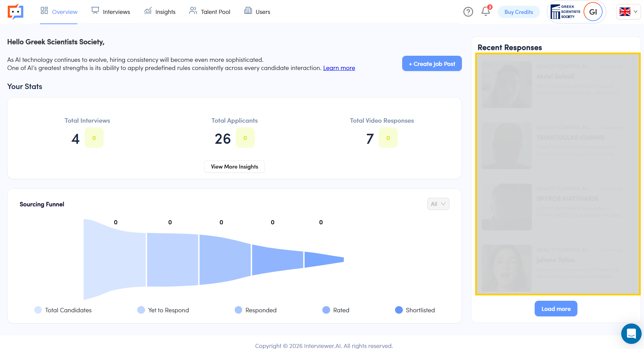Switch to the Overview tab
This screenshot has width=644, height=349.
click(x=59, y=12)
